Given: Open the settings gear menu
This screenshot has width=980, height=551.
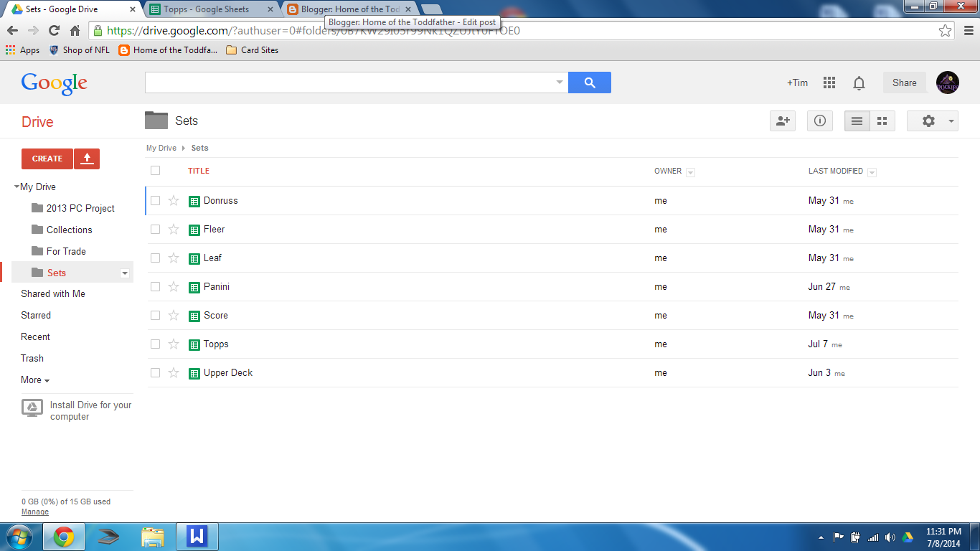Looking at the screenshot, I should pyautogui.click(x=933, y=121).
